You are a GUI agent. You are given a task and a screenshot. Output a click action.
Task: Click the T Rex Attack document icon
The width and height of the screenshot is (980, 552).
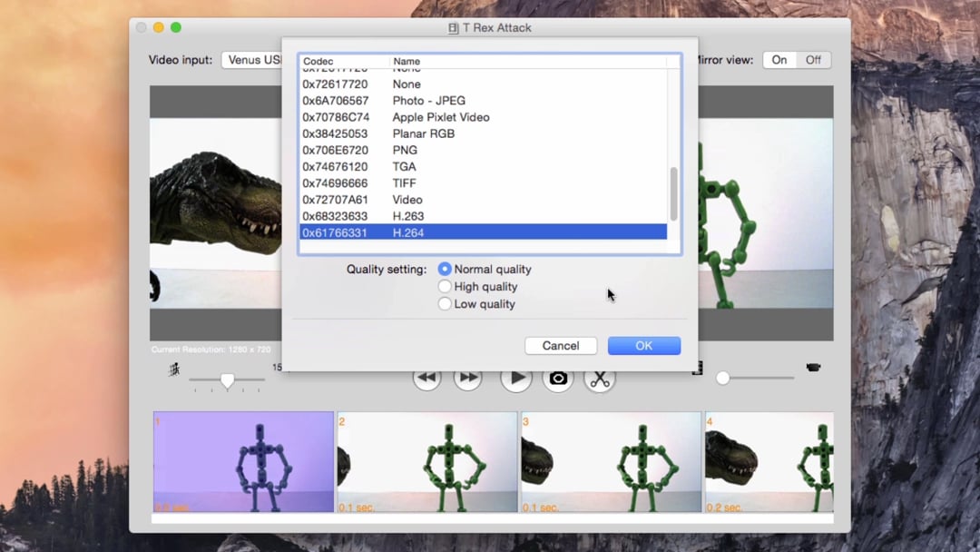pyautogui.click(x=453, y=28)
